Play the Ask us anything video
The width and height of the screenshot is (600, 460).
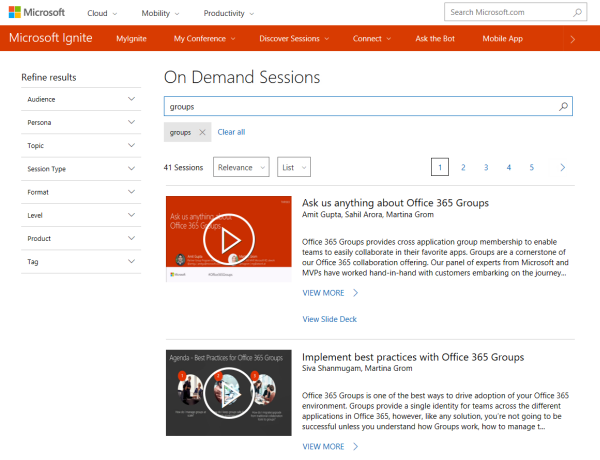pos(229,239)
